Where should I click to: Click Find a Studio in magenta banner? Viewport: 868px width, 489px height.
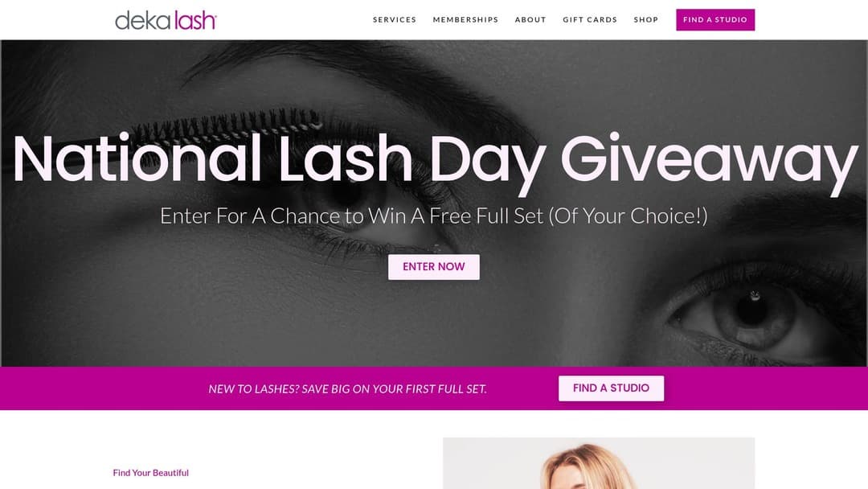click(611, 388)
